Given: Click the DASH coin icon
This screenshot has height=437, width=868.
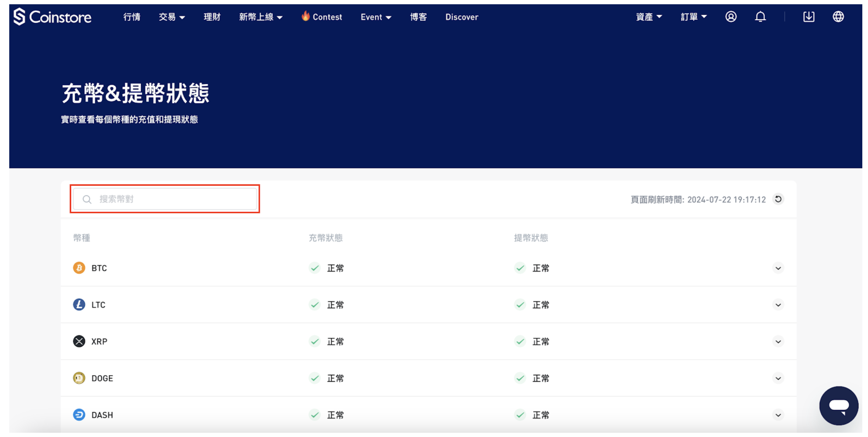Looking at the screenshot, I should [x=79, y=415].
